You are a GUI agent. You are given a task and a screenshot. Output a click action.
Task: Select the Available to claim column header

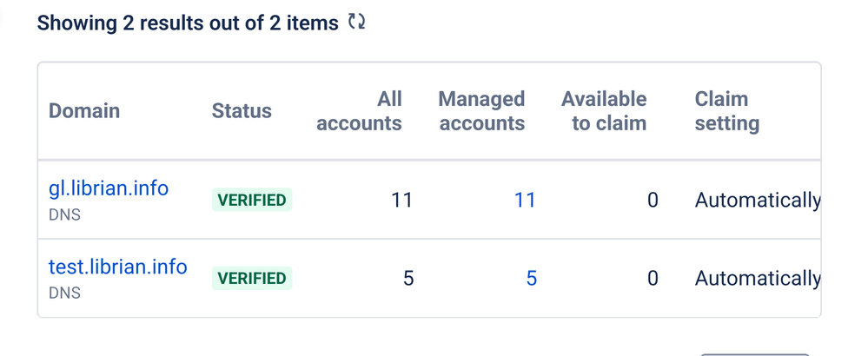604,110
